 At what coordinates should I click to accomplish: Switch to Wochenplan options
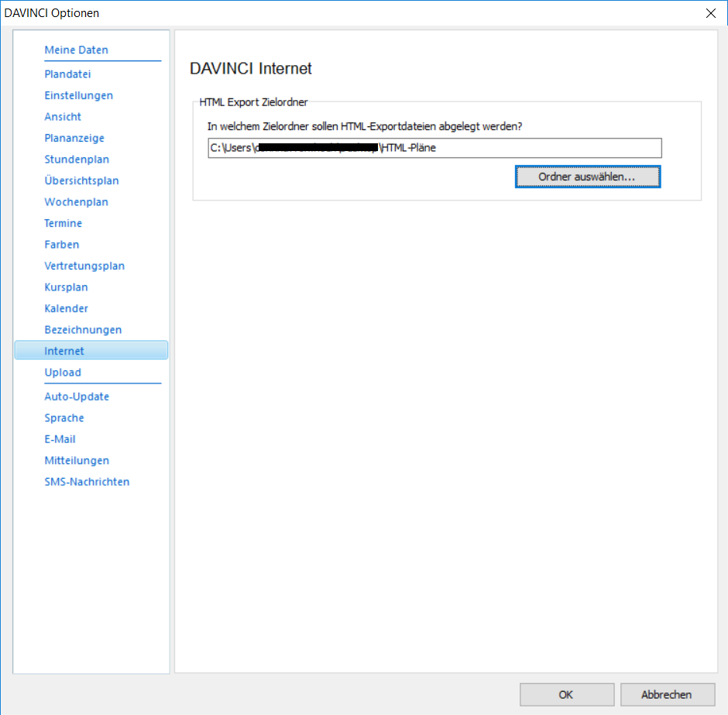coord(76,202)
